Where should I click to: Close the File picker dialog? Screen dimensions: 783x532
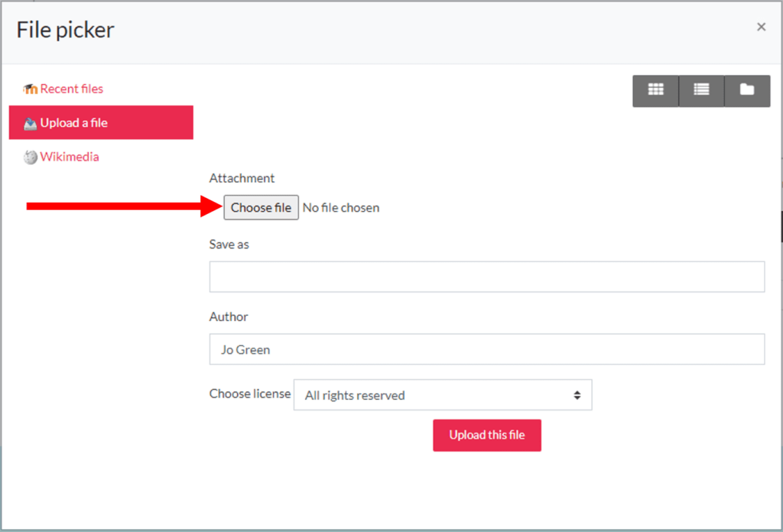(x=761, y=28)
